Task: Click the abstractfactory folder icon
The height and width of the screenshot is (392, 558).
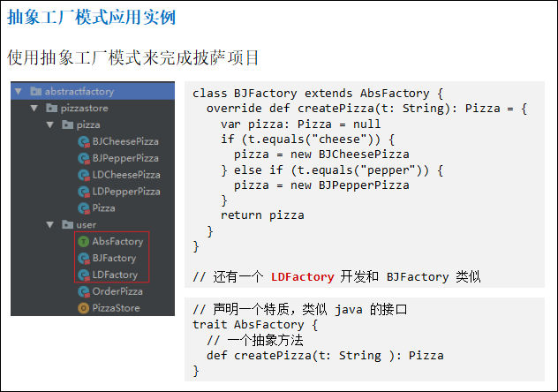Action: (x=35, y=92)
